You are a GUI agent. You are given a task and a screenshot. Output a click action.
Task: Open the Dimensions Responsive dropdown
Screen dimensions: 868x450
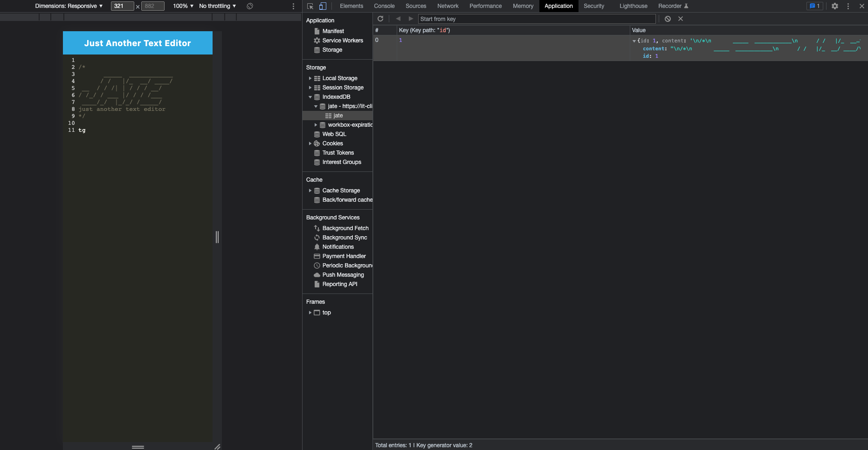pyautogui.click(x=69, y=6)
